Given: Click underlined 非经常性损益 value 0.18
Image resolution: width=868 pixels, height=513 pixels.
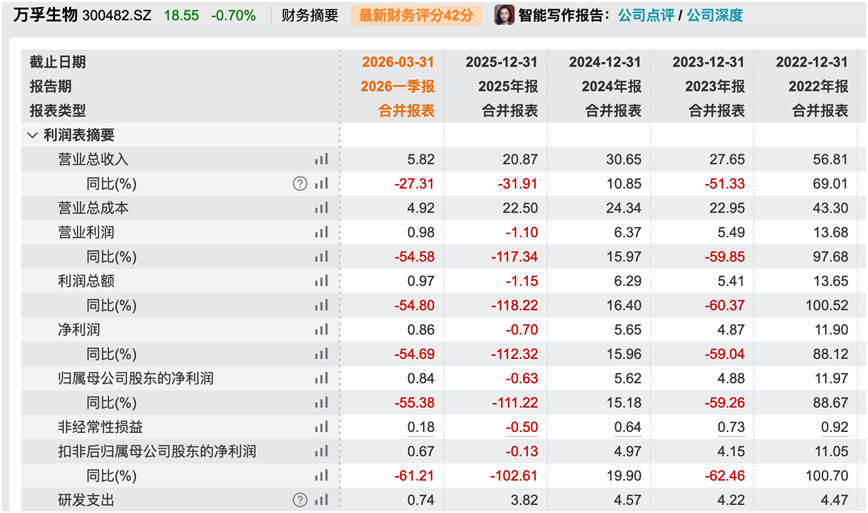Looking at the screenshot, I should (421, 427).
